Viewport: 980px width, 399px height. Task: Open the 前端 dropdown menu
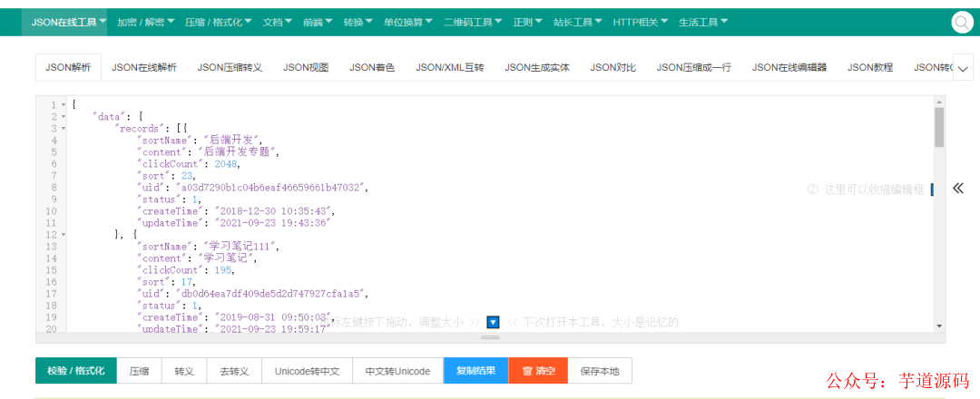318,23
